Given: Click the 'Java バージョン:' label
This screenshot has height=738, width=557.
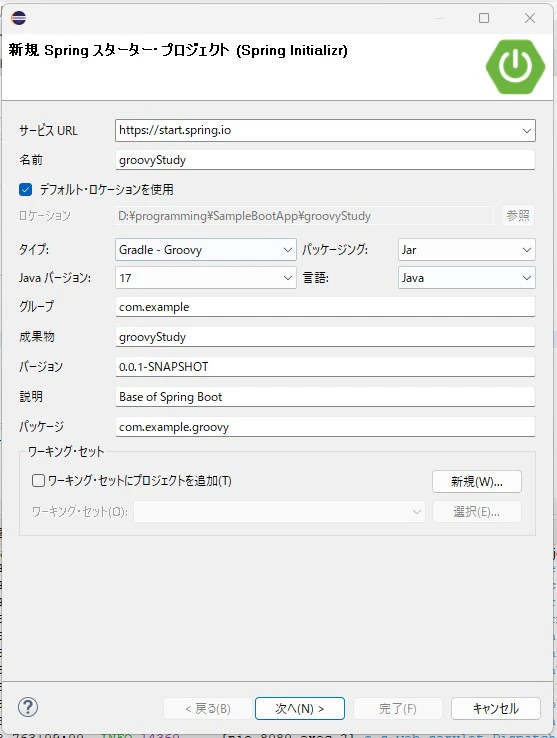Looking at the screenshot, I should [55, 278].
